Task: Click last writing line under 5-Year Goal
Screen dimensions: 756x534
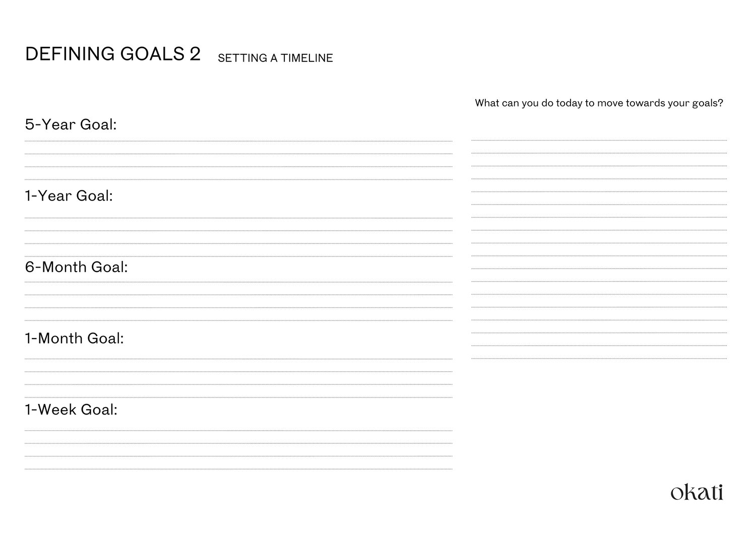Action: (238, 179)
